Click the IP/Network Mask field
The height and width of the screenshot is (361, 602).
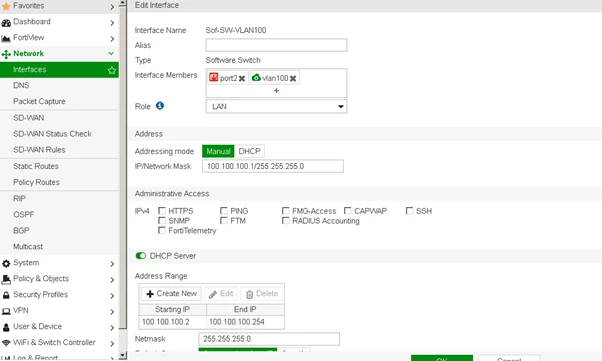point(273,166)
